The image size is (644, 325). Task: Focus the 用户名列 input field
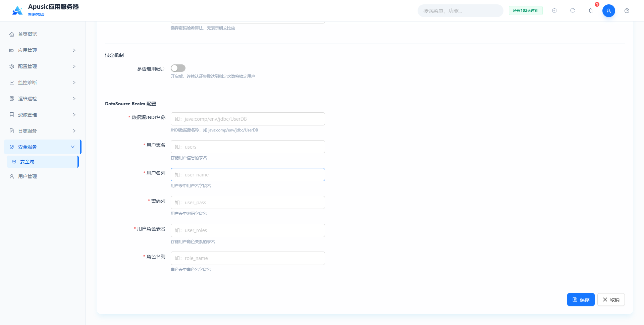(248, 175)
